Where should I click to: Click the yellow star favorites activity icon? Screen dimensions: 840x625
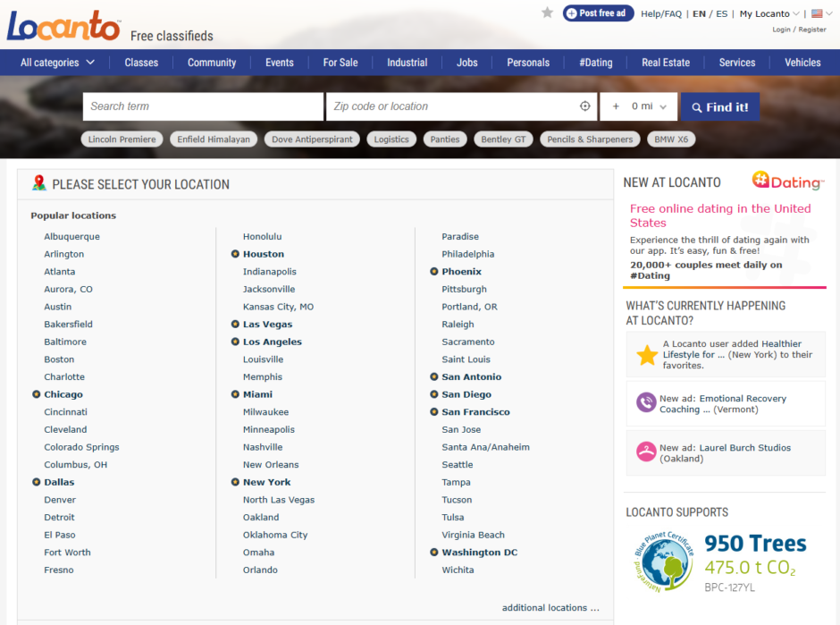point(647,355)
